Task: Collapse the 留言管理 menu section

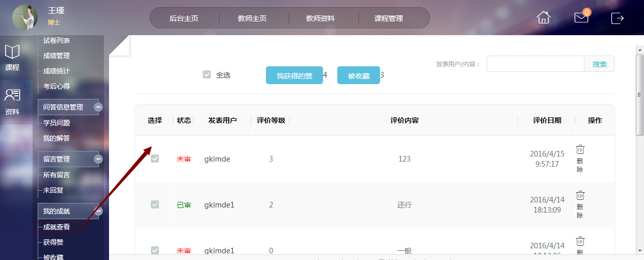Action: [98, 159]
